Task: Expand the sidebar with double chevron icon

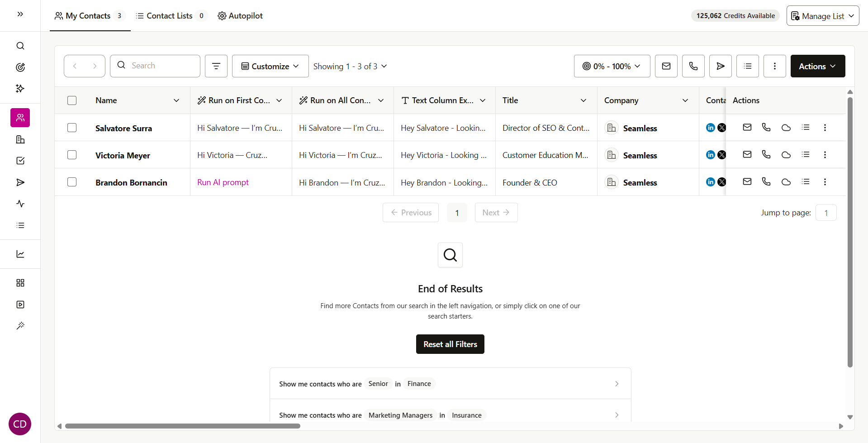Action: point(20,14)
